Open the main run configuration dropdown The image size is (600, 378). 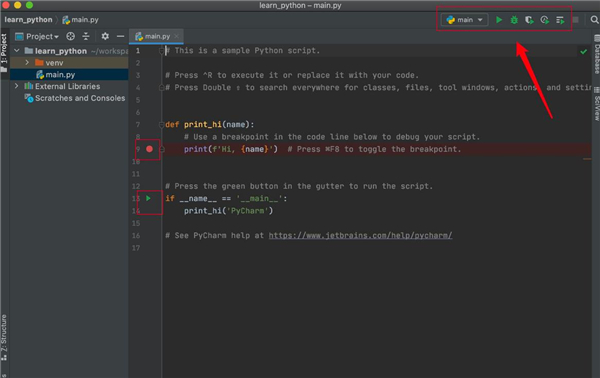coord(465,20)
